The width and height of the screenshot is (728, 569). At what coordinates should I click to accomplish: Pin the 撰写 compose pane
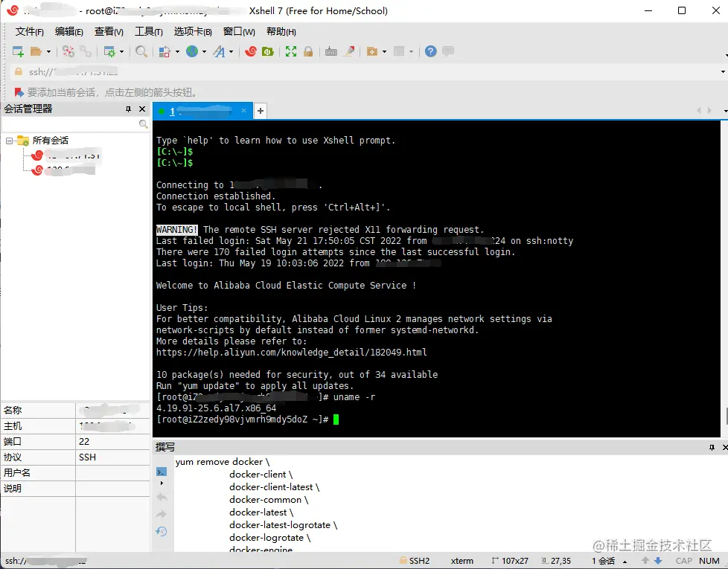[x=712, y=448]
